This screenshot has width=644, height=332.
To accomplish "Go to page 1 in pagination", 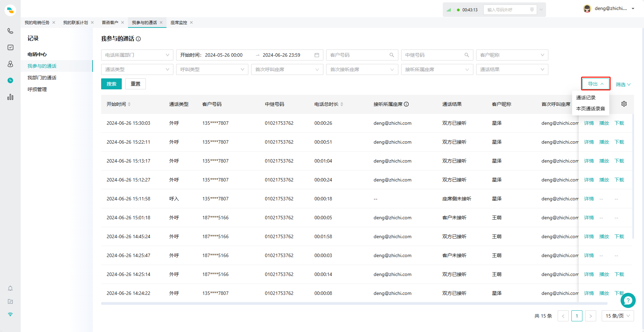I will coord(577,316).
